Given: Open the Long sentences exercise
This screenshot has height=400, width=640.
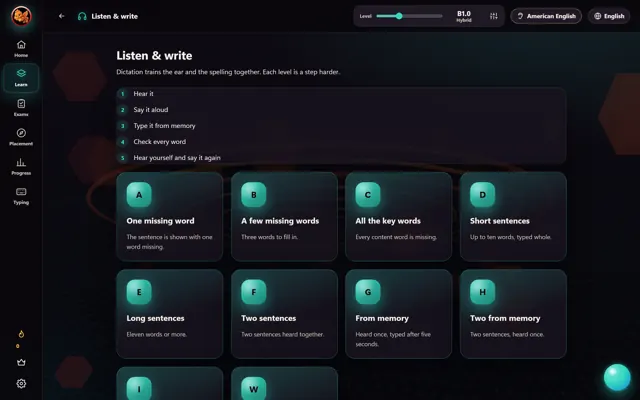Looking at the screenshot, I should [x=170, y=314].
